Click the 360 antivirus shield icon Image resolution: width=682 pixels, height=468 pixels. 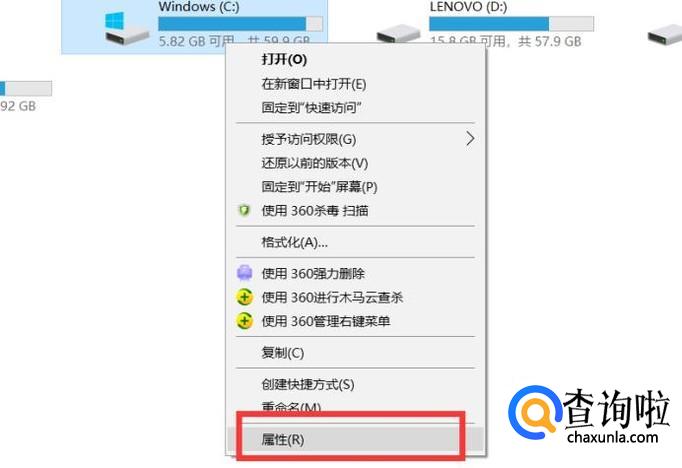tap(244, 211)
